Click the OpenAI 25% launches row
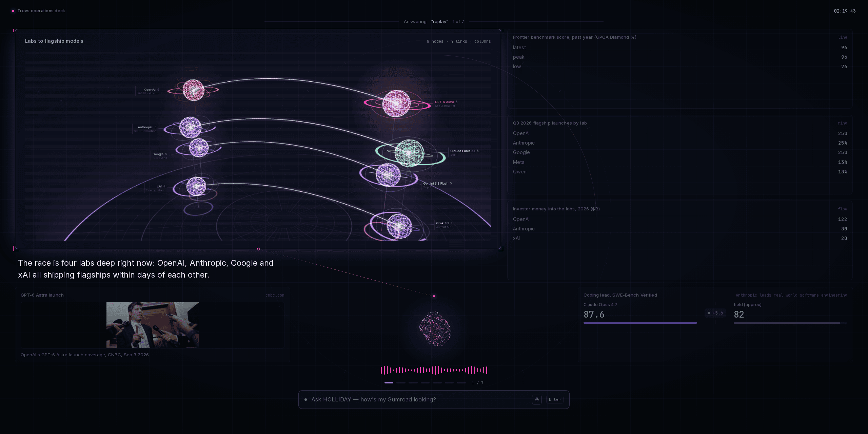This screenshot has height=434, width=868. 680,133
